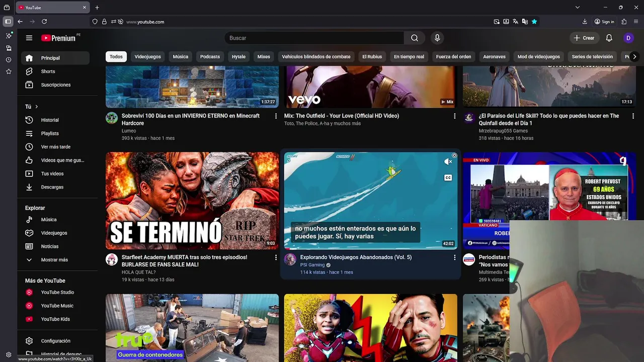Toggle the browser sidebar panel button
This screenshot has width=644, height=362.
tap(8, 22)
